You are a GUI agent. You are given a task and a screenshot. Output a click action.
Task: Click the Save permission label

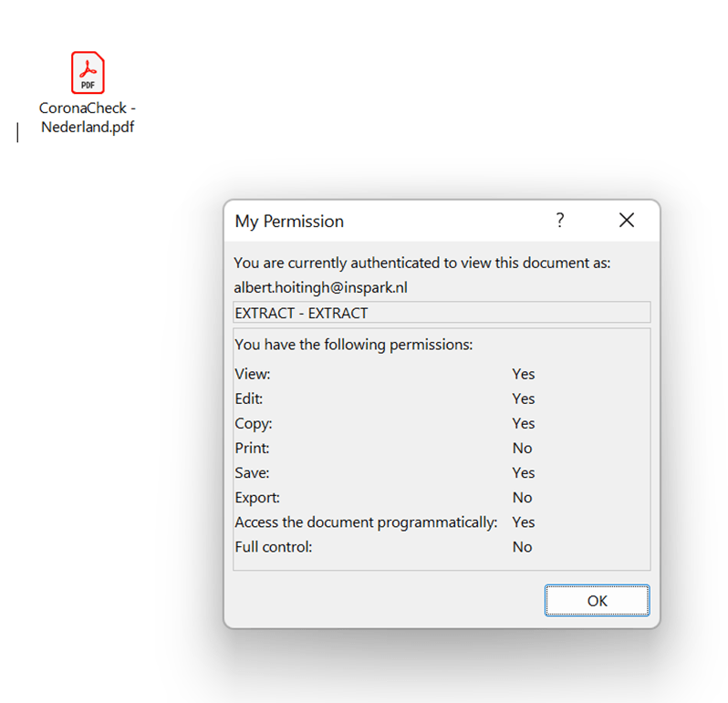(x=252, y=472)
